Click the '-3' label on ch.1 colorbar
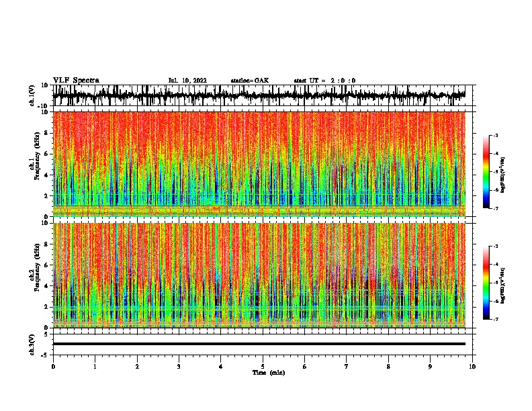 pyautogui.click(x=496, y=135)
